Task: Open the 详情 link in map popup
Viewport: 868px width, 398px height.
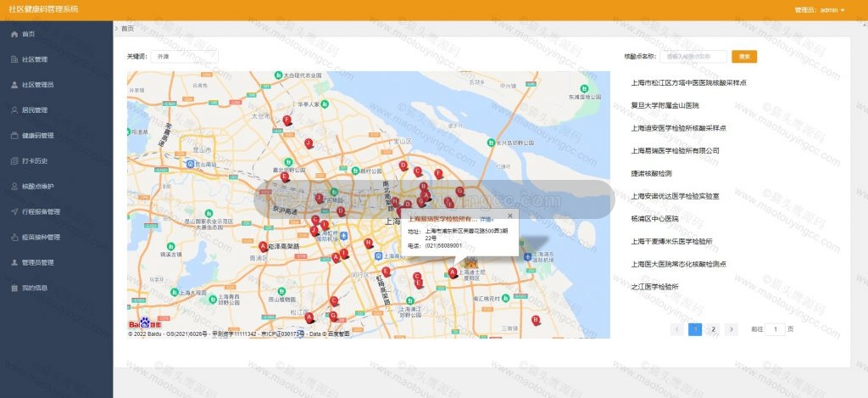Action: 486,220
